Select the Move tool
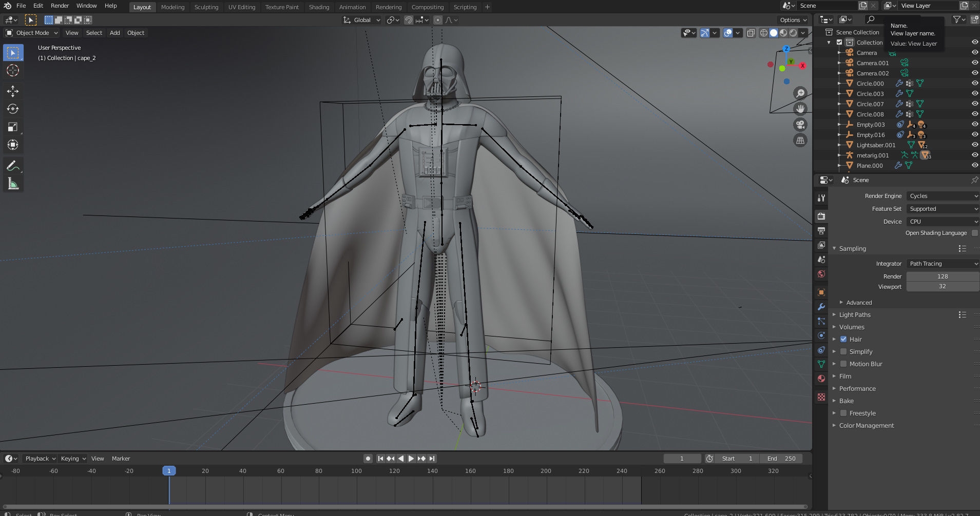980x516 pixels. (x=13, y=91)
